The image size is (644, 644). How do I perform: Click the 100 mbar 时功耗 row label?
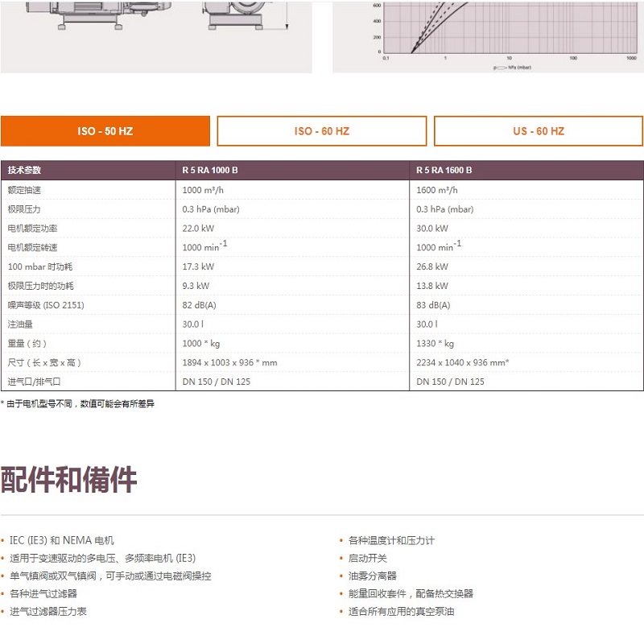click(x=39, y=266)
